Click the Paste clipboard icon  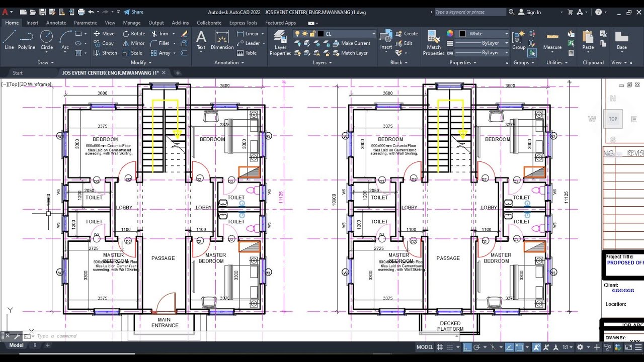point(588,40)
